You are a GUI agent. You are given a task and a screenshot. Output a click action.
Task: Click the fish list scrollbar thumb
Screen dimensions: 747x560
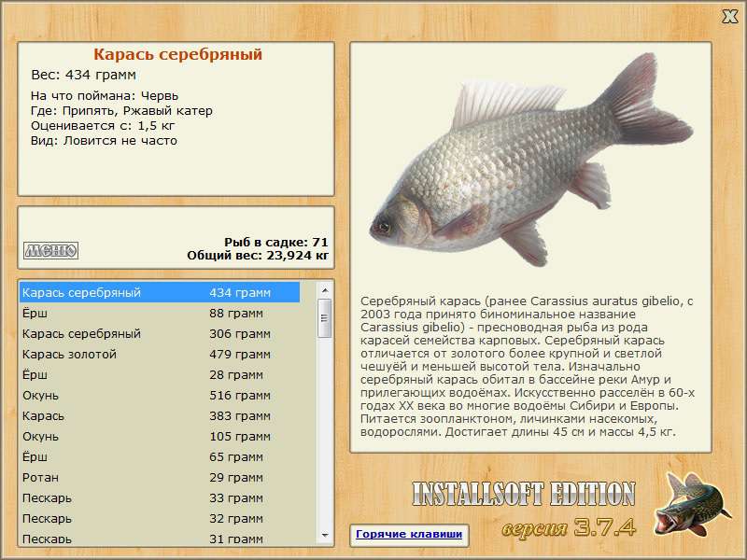click(x=325, y=318)
